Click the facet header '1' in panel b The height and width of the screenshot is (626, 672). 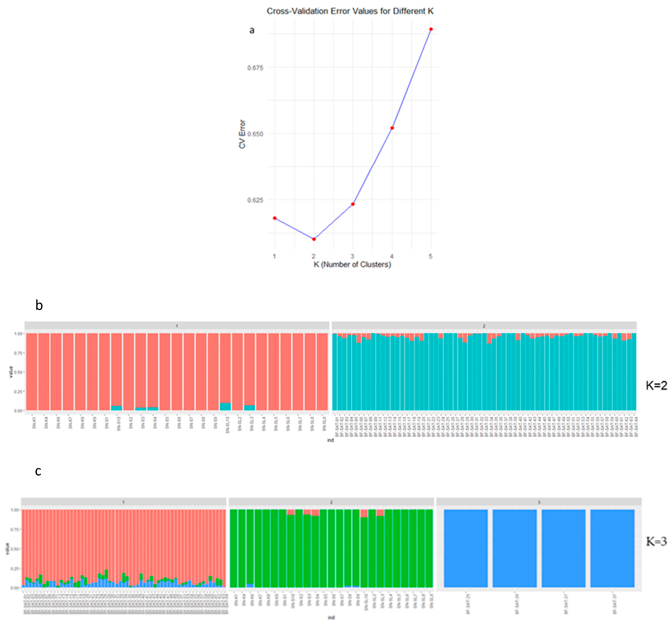point(176,326)
